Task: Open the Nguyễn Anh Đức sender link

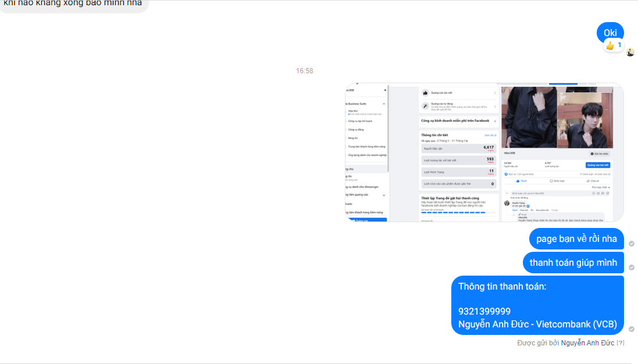Action: 587,343
